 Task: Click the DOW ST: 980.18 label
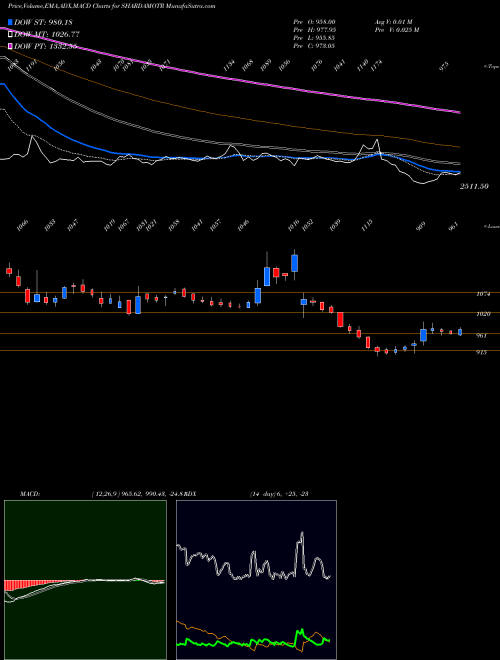pos(43,22)
